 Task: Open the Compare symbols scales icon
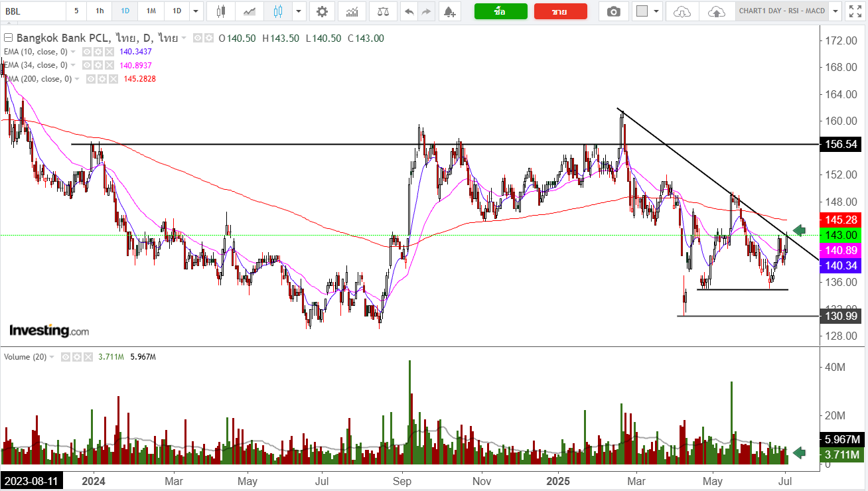click(383, 11)
